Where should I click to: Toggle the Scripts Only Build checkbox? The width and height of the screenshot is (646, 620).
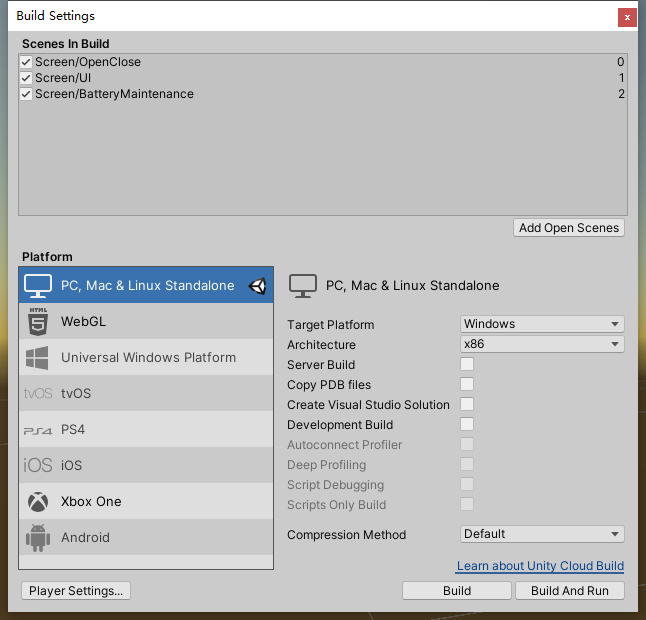(x=467, y=504)
